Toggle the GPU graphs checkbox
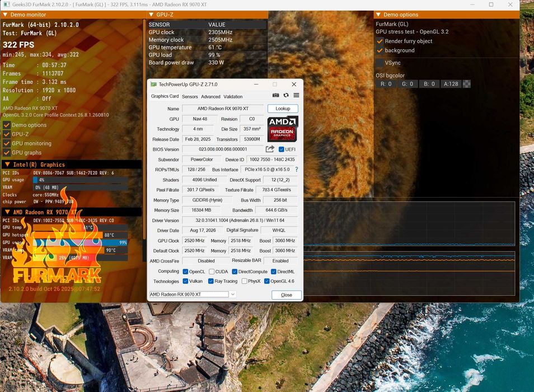The width and height of the screenshot is (534, 392). point(7,152)
